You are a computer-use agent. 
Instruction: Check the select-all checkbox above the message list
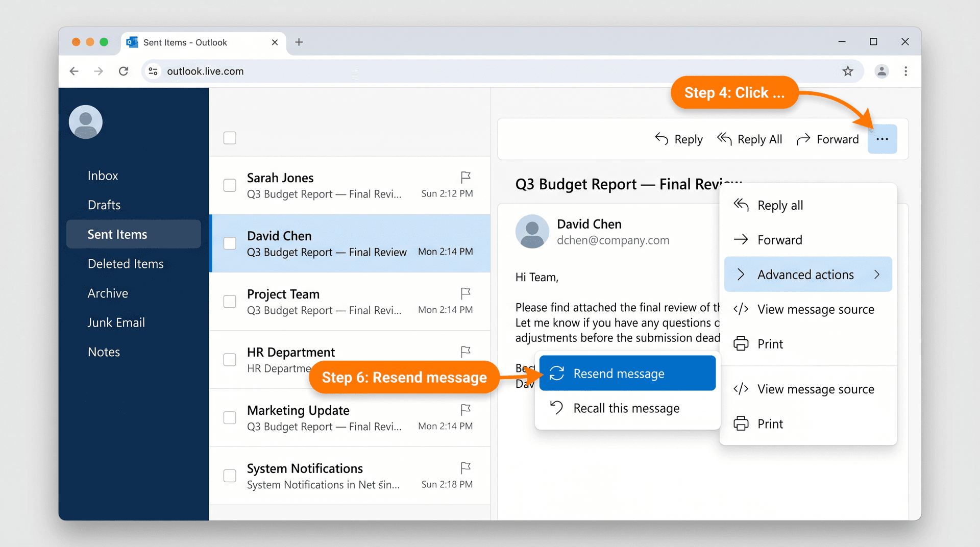(230, 138)
